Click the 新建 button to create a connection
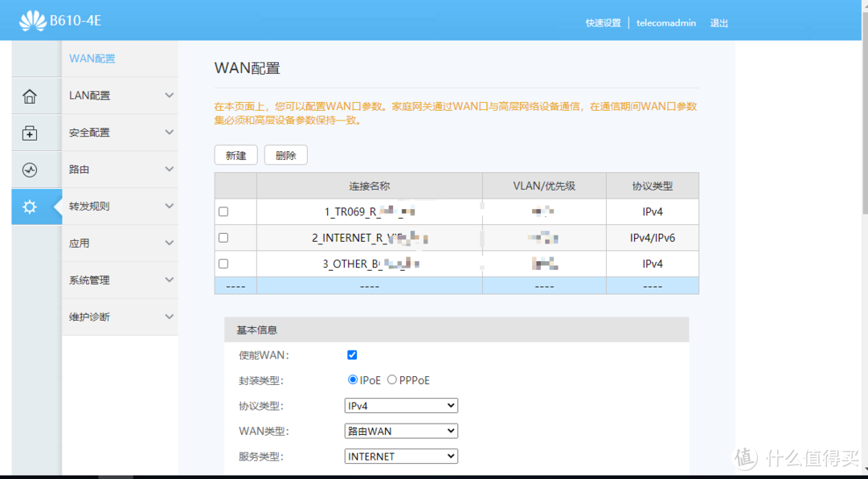This screenshot has width=868, height=479. [x=235, y=154]
